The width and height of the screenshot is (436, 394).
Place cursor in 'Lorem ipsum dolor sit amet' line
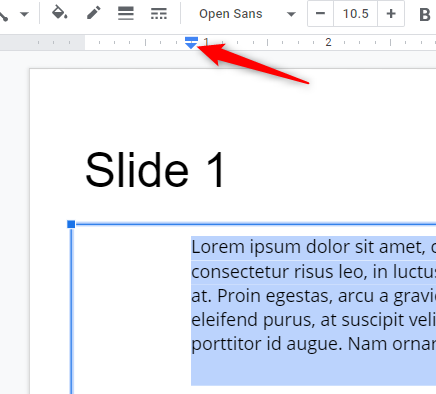click(x=313, y=247)
